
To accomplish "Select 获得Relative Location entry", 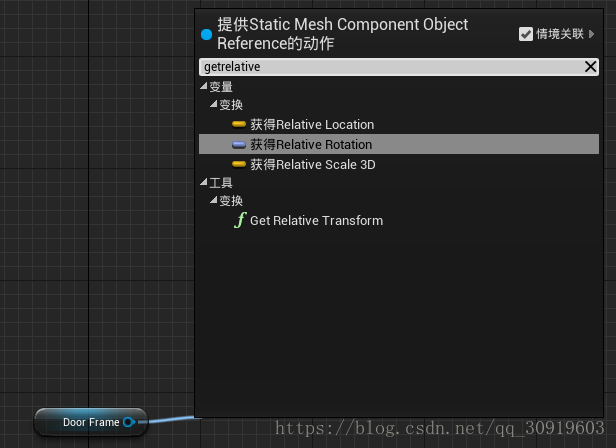I will click(399, 125).
